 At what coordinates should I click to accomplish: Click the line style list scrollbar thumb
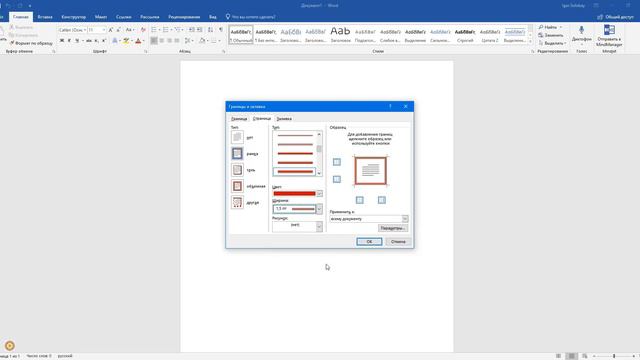pyautogui.click(x=319, y=149)
